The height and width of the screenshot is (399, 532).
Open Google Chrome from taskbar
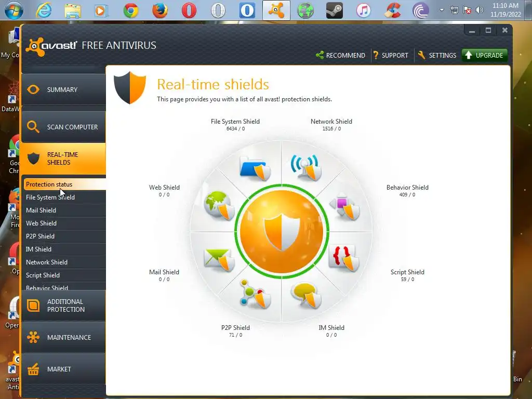pyautogui.click(x=131, y=10)
